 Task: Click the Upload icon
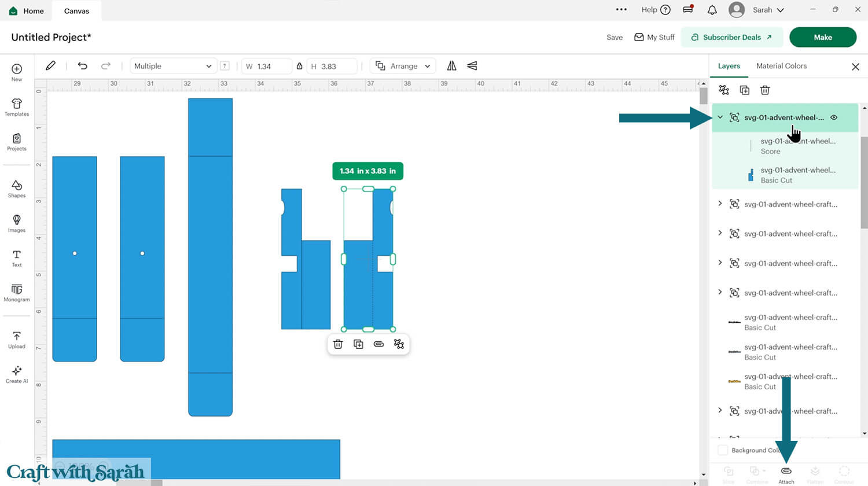pos(17,340)
